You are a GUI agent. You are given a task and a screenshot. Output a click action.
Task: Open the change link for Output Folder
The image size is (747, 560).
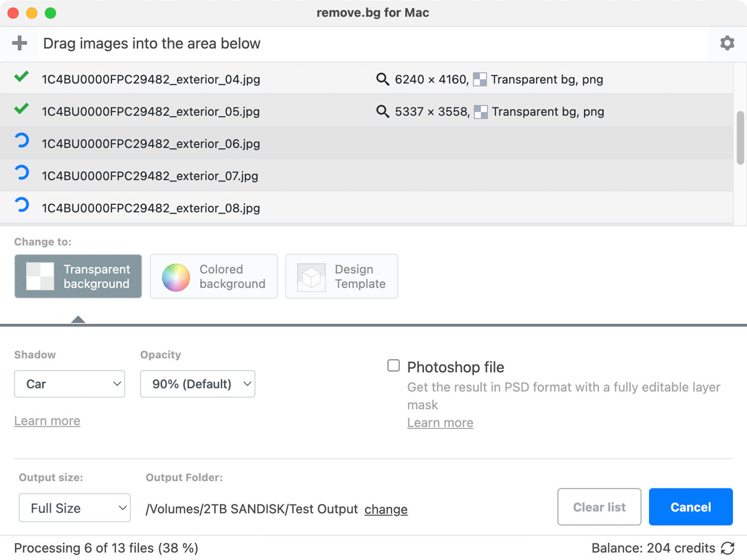coord(385,509)
